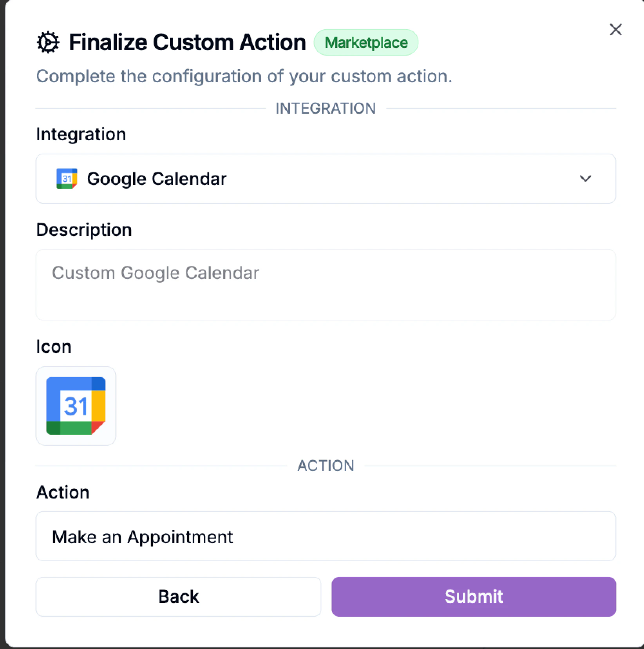Viewport: 644px width, 649px height.
Task: Select the calendar logo inside the Integration selector
Action: (67, 179)
